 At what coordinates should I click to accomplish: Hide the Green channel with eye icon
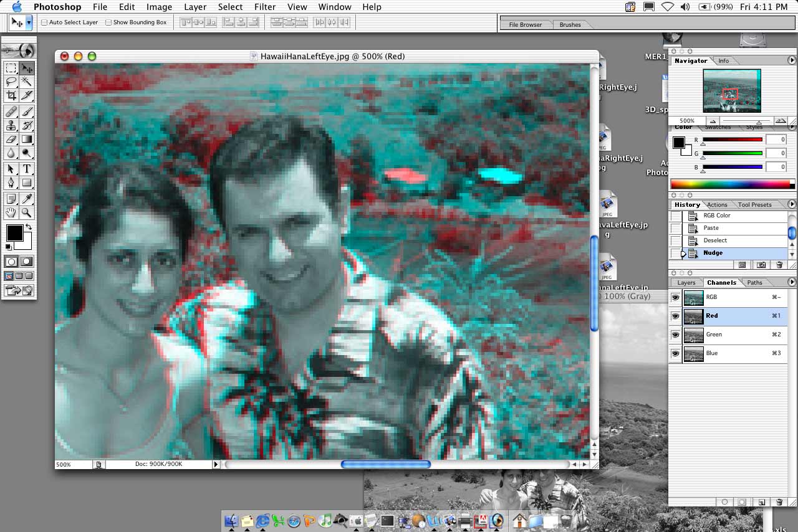pyautogui.click(x=675, y=335)
